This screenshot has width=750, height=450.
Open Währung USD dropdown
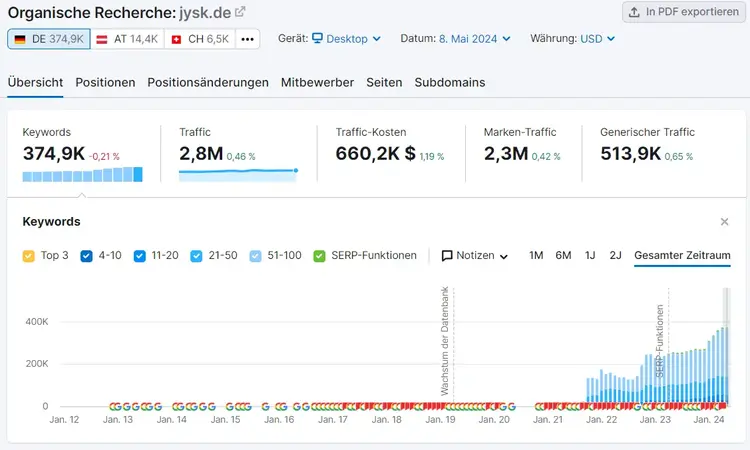click(597, 39)
